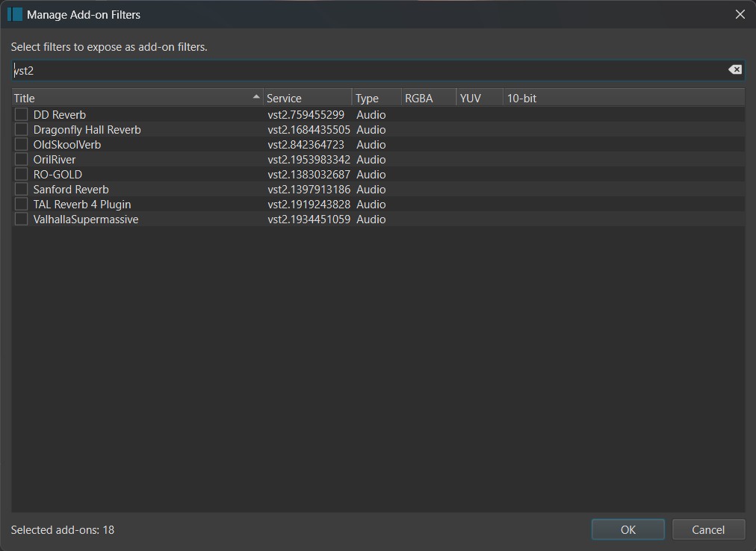Select the service text vst2.1953983342
The width and height of the screenshot is (756, 551).
(309, 160)
